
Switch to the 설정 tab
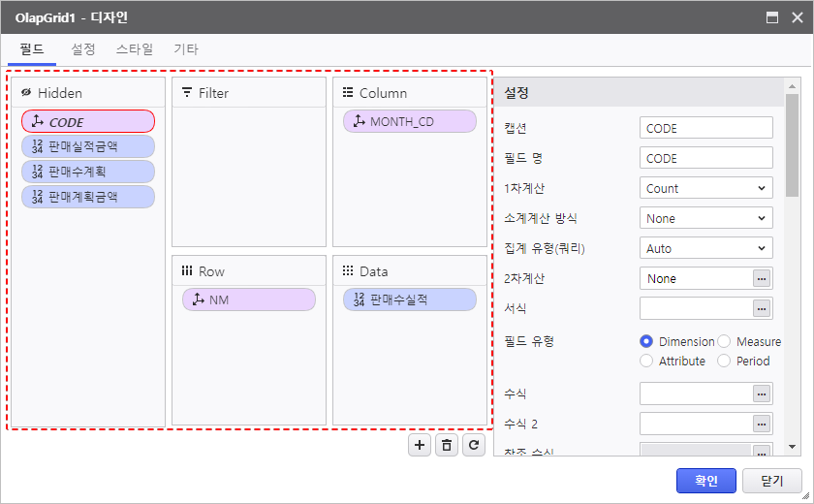[83, 49]
